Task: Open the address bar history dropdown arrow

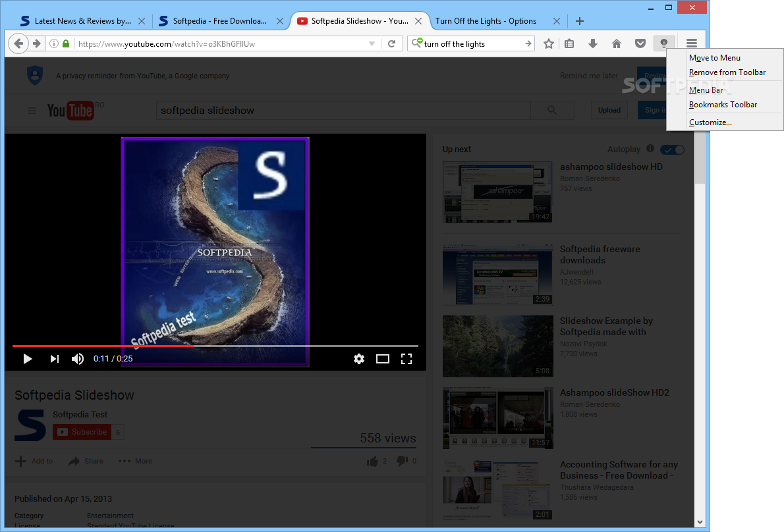Action: coord(372,43)
